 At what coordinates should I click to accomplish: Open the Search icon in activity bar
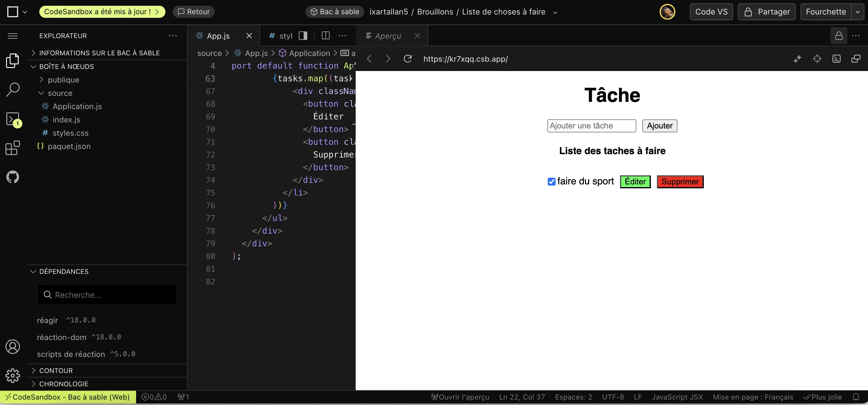(13, 89)
